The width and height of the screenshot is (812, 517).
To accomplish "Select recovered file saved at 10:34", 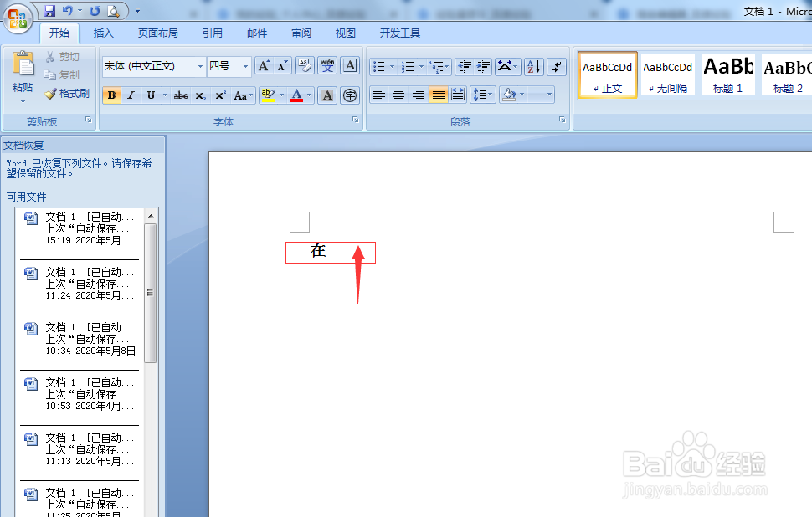I will (80, 339).
